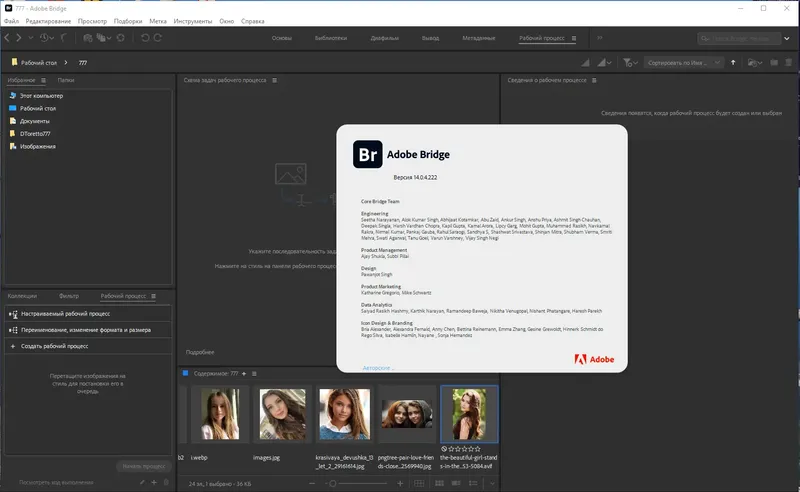The height and width of the screenshot is (492, 800).
Task: Click the get photos from camera icon
Action: 88,38
